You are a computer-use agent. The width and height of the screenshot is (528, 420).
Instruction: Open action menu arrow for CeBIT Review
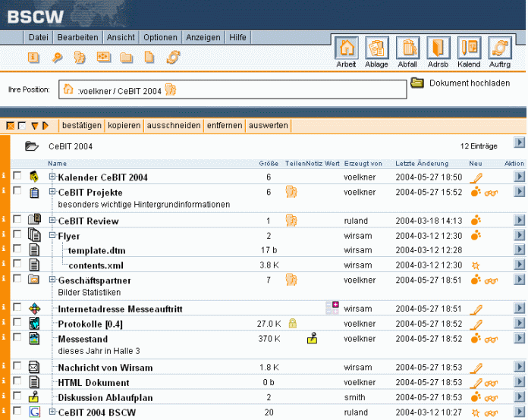click(519, 221)
